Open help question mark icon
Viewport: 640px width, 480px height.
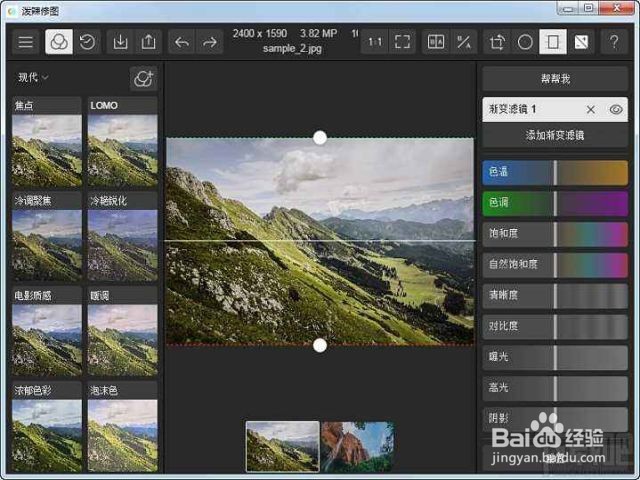[614, 42]
